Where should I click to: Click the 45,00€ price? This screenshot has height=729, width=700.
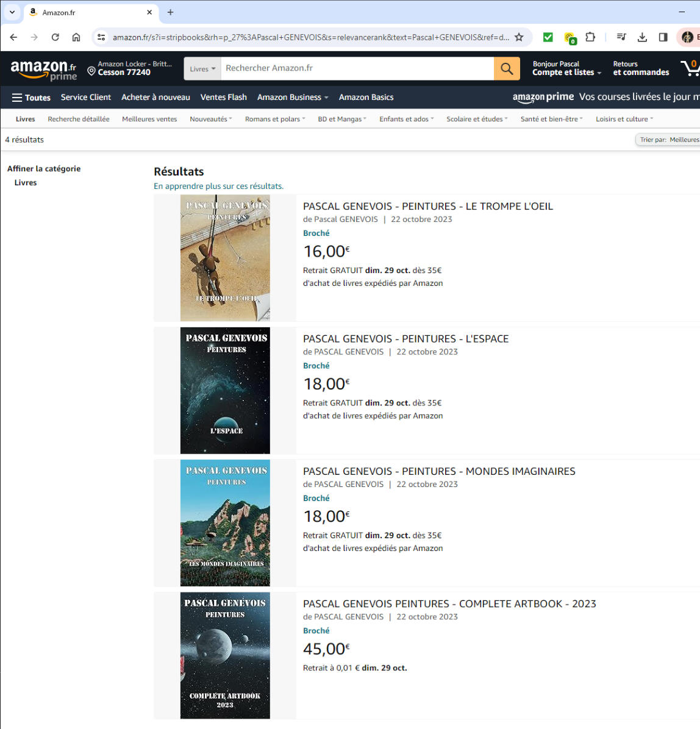point(326,649)
